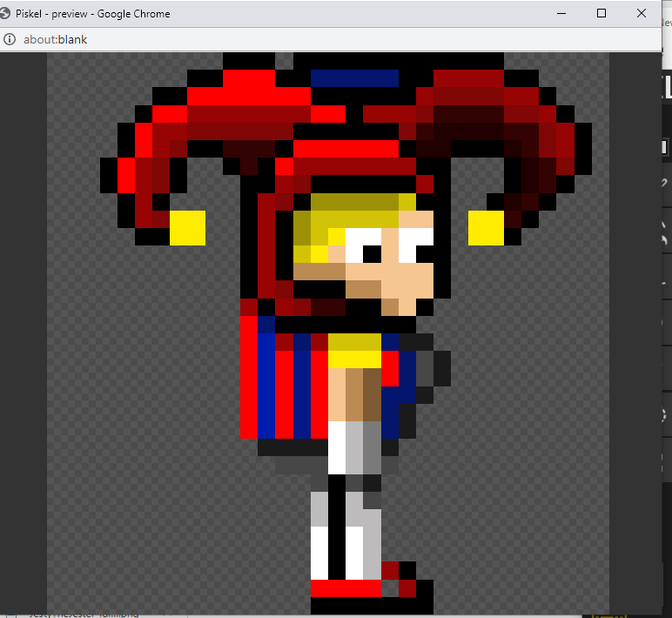Screen dimensions: 672x618
Task: Click the Chrome globe icon in title bar
Action: (7, 13)
